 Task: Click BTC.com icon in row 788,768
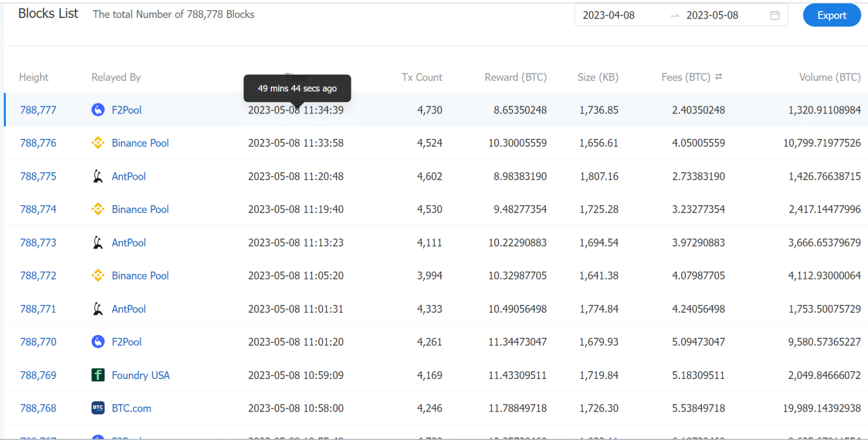coord(98,408)
